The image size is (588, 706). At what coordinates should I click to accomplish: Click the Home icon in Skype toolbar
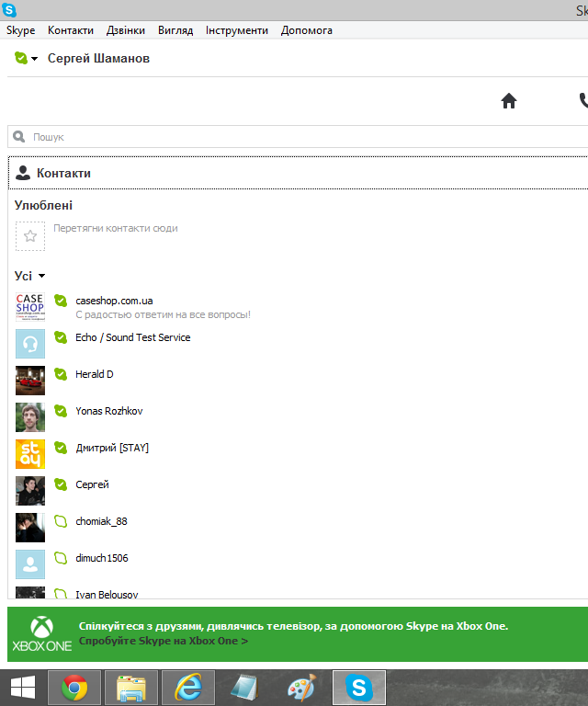tap(509, 101)
